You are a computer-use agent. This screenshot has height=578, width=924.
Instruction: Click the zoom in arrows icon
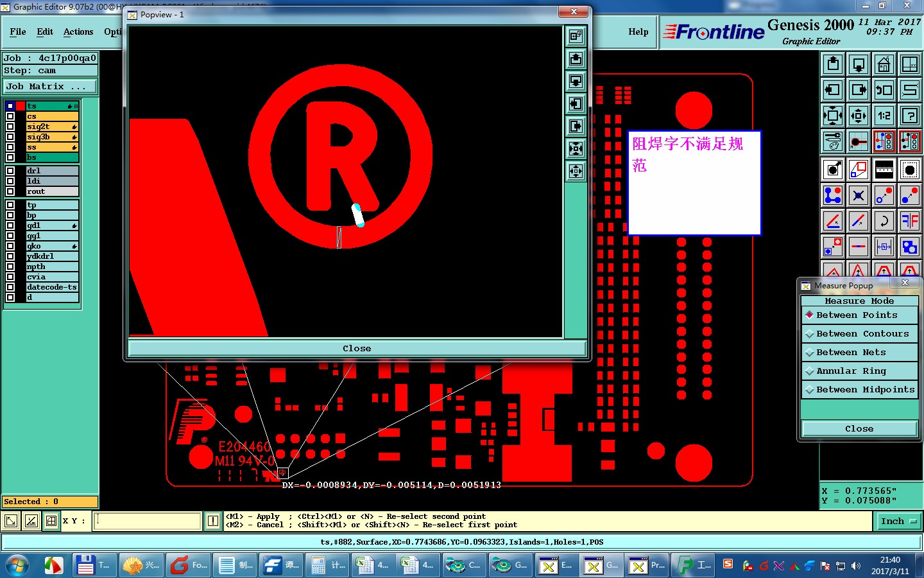click(x=833, y=116)
